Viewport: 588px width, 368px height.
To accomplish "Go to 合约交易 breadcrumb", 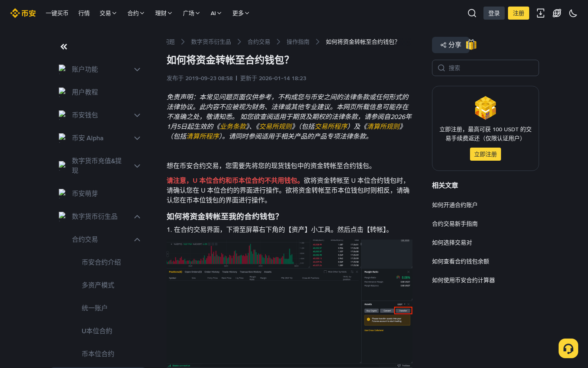I will point(259,42).
